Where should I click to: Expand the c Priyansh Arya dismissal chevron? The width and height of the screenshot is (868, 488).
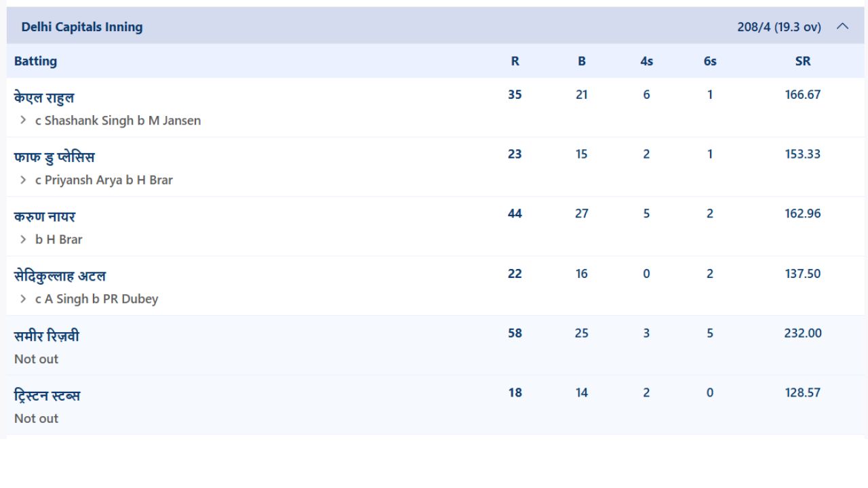point(24,180)
